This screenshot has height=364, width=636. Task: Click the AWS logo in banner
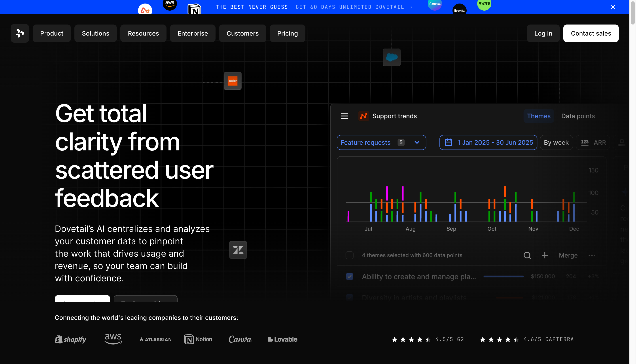click(x=170, y=4)
